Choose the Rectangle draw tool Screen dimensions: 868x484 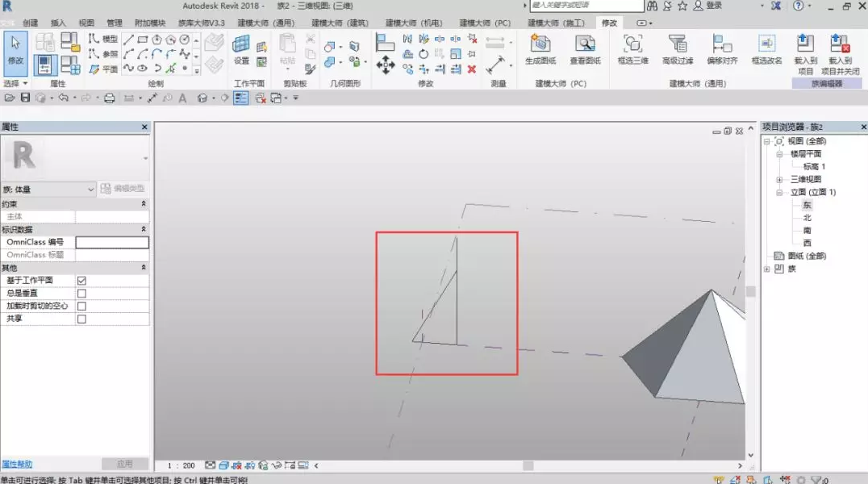[x=142, y=40]
